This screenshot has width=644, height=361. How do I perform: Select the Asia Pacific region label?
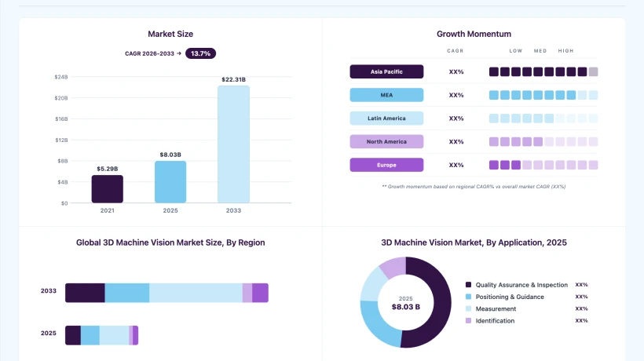click(x=386, y=71)
